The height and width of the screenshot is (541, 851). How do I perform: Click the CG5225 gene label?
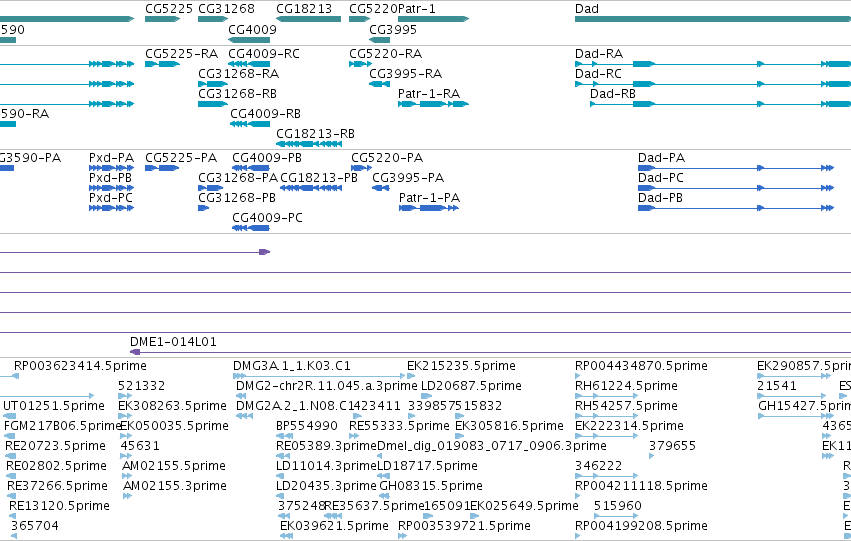click(169, 9)
